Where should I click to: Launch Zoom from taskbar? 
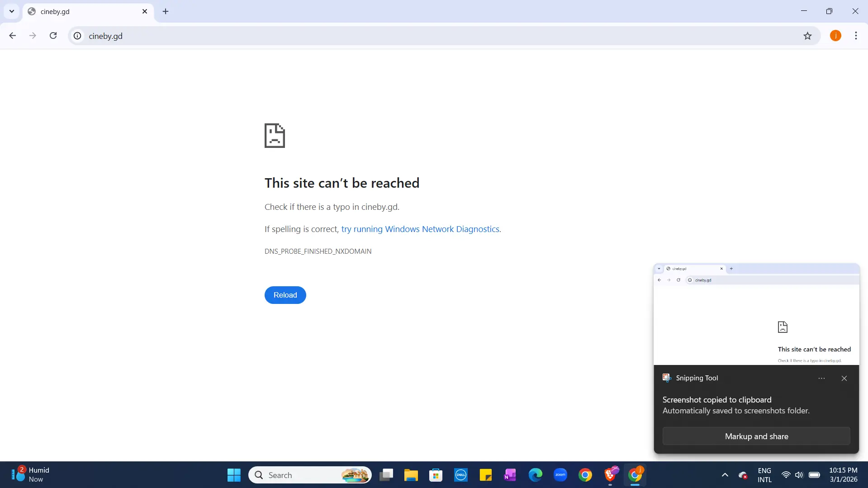560,475
